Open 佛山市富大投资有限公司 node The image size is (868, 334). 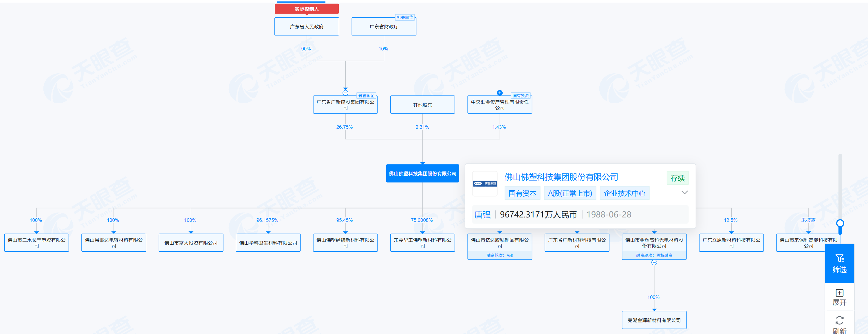(x=191, y=243)
